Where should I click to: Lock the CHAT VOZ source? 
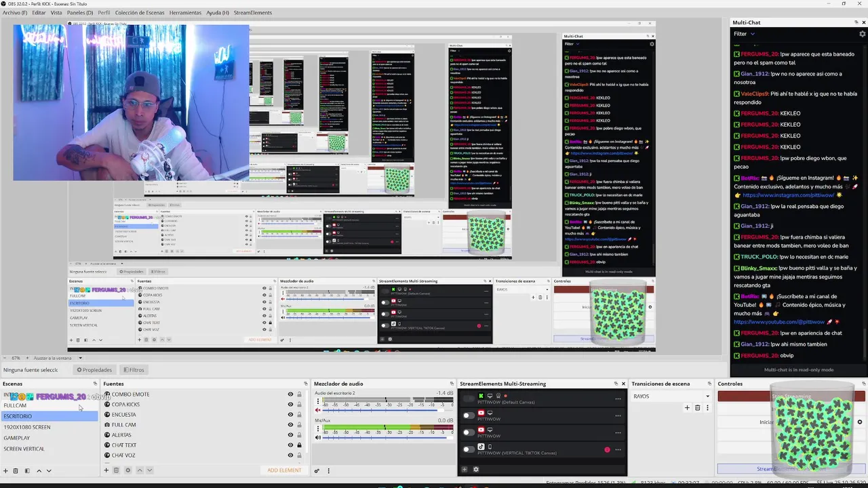[299, 455]
